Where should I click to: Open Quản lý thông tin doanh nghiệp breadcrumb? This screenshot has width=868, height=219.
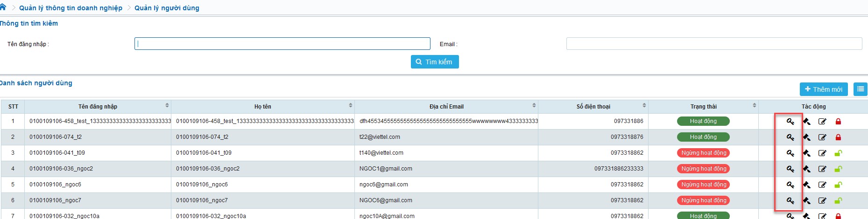[71, 8]
